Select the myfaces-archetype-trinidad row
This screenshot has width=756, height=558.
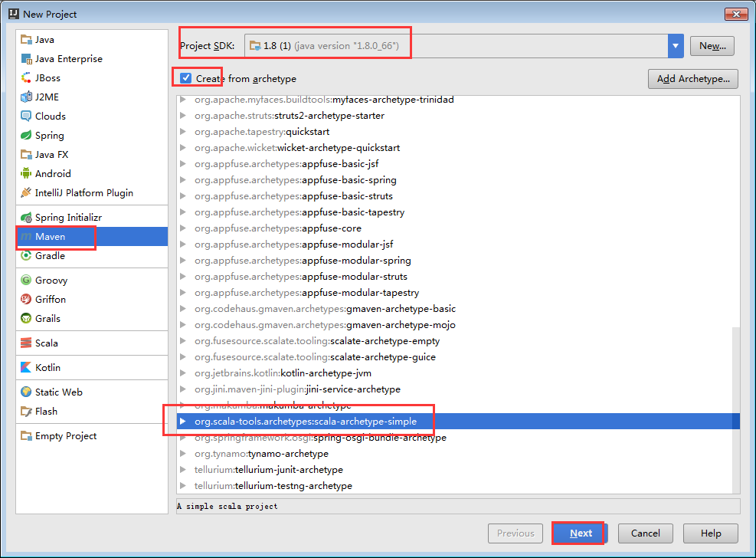[x=458, y=100]
